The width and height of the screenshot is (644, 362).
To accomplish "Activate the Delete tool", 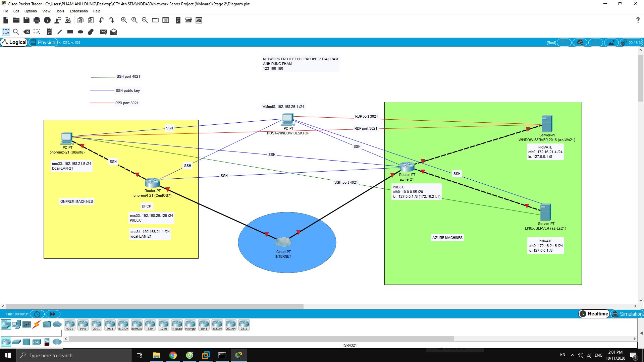I will click(27, 32).
